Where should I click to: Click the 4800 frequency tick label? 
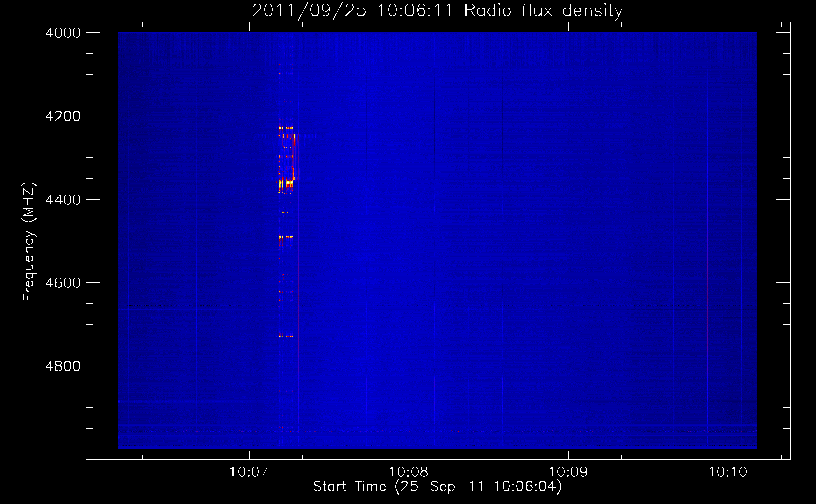click(x=63, y=366)
